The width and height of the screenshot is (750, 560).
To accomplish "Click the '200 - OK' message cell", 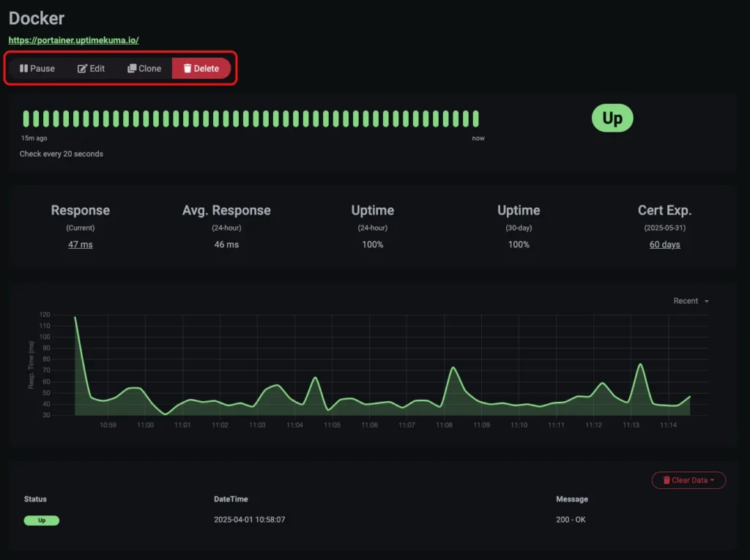I will [571, 520].
